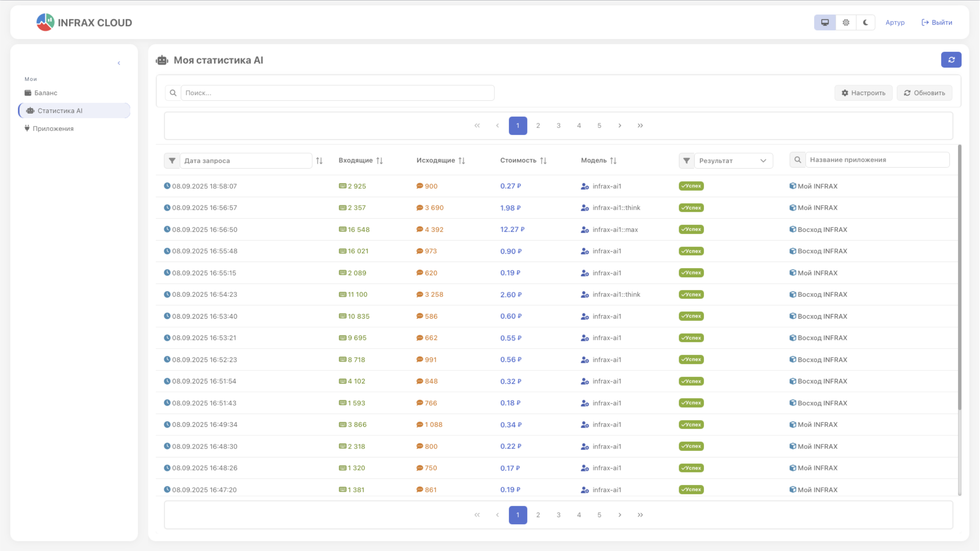Screen dimensions: 980x551
Task: Open the filter funnel on Дата запроса column
Action: point(172,160)
